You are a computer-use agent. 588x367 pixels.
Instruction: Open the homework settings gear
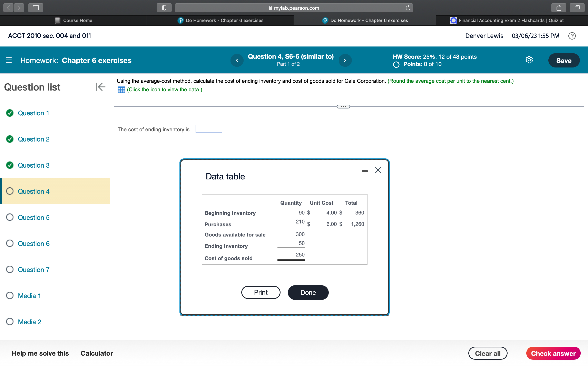(x=529, y=60)
